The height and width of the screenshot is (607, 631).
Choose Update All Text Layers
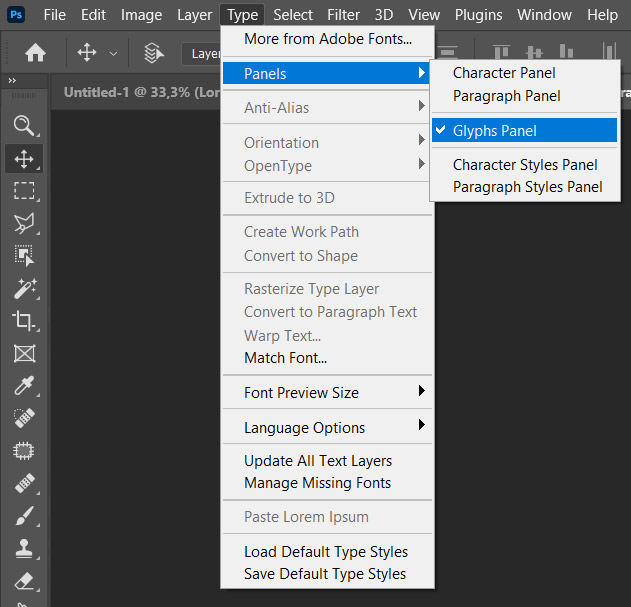click(327, 460)
